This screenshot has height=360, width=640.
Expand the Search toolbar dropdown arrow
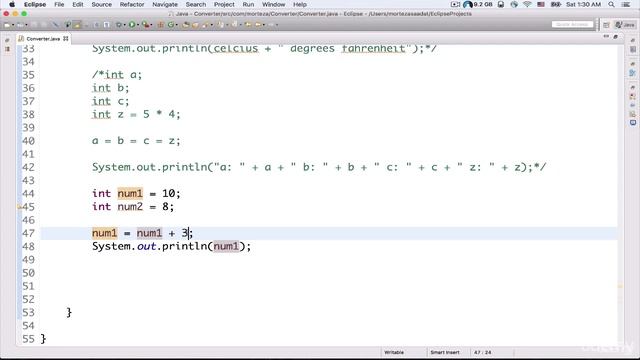(211, 25)
